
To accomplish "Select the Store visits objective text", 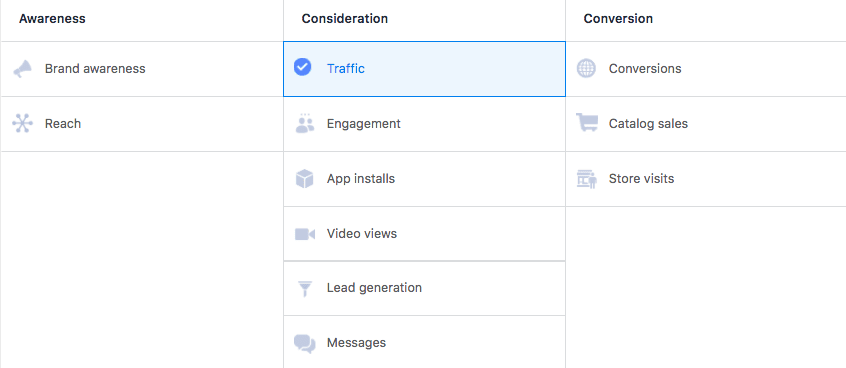I will pos(642,179).
